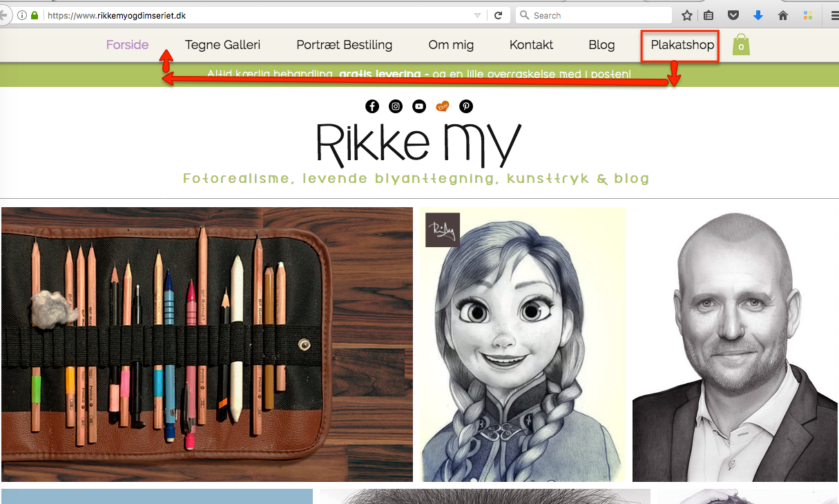Go to browser home page icon
839x504 pixels.
pyautogui.click(x=783, y=15)
